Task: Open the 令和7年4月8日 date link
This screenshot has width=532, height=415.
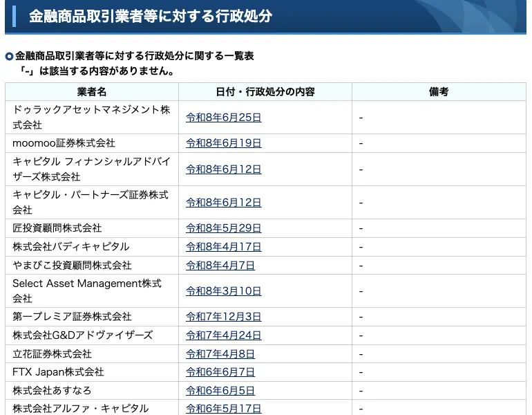Action: [220, 354]
